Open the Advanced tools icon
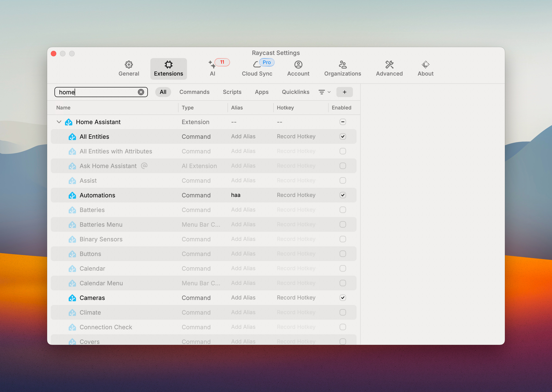Screen dimensions: 552x392 click(389, 64)
